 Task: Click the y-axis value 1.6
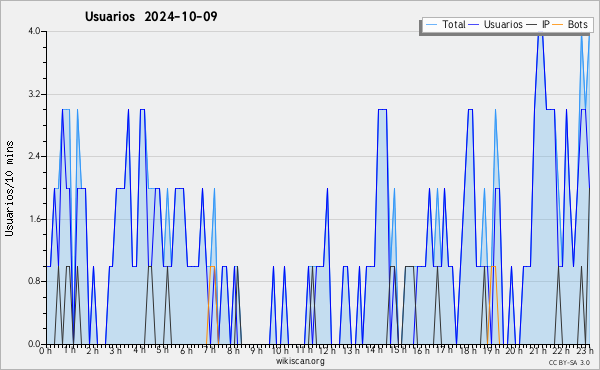(34, 219)
